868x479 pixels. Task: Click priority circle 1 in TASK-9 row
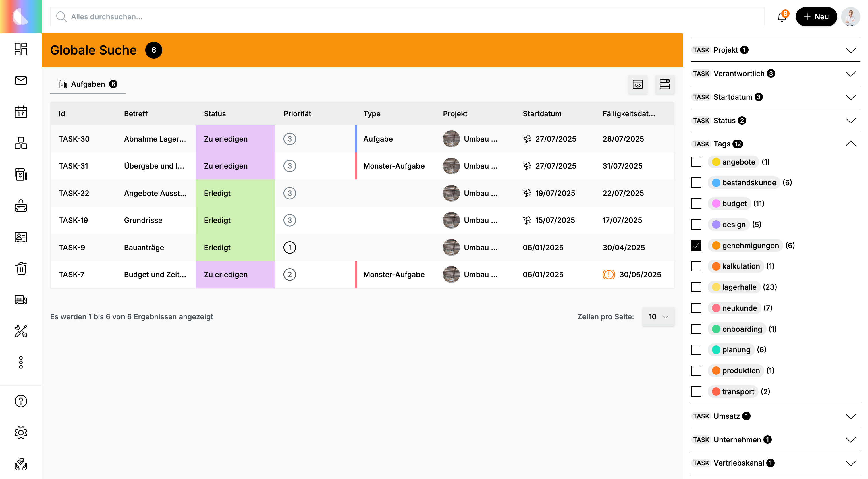click(x=290, y=248)
